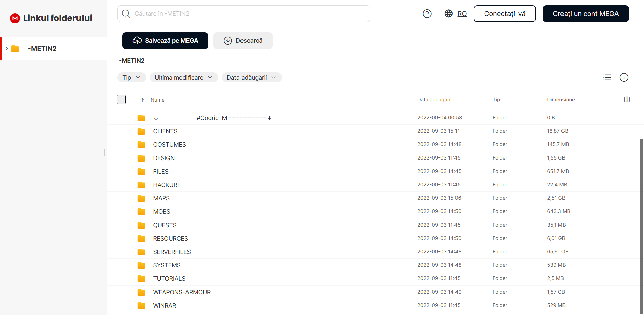This screenshot has height=315, width=644.
Task: Click the HACKURI folder icon
Action: (141, 185)
